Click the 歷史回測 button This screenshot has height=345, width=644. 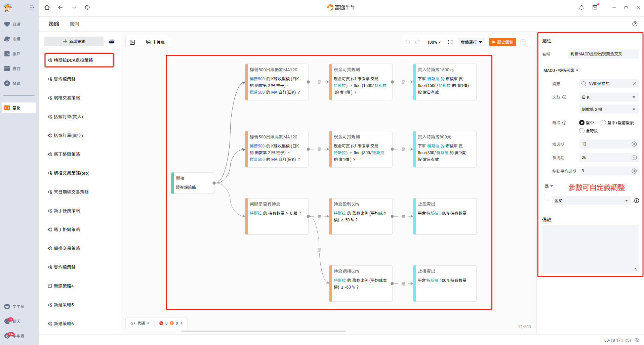point(502,42)
